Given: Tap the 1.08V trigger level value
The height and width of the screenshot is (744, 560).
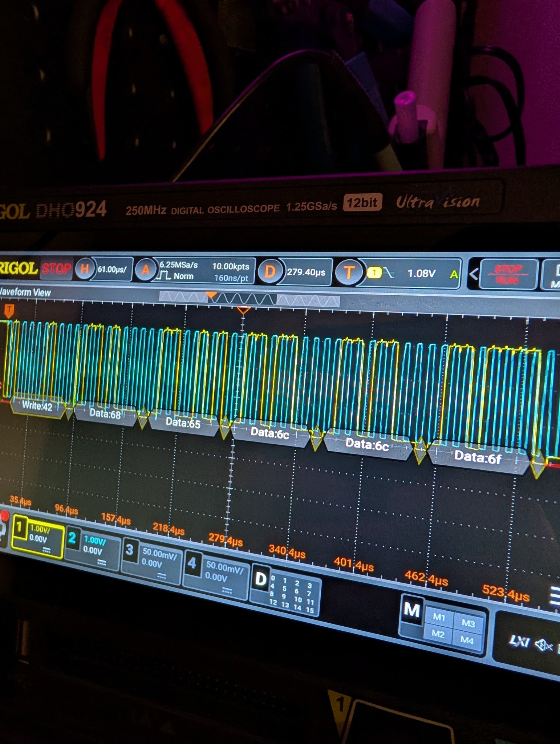Looking at the screenshot, I should pos(421,273).
